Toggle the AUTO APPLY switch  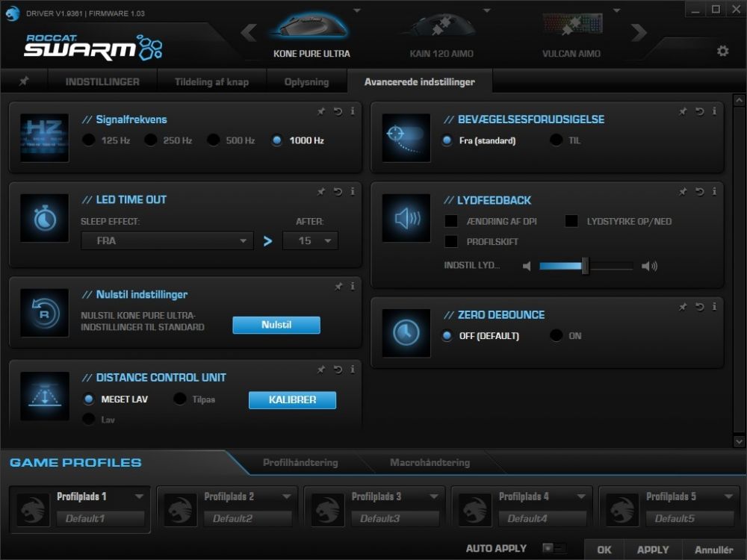[x=554, y=548]
